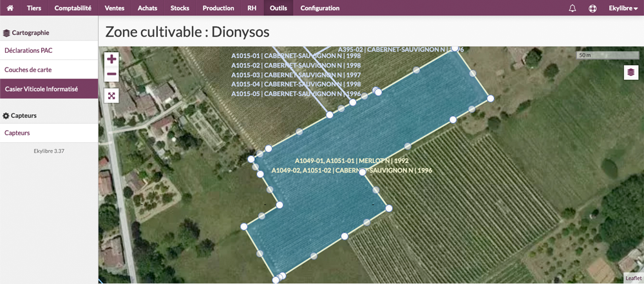
Task: Open Couches de carte in the sidebar
Action: coord(49,70)
